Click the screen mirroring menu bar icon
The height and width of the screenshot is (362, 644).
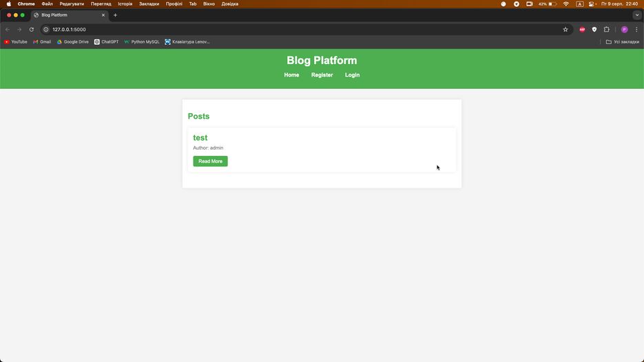point(530,3)
